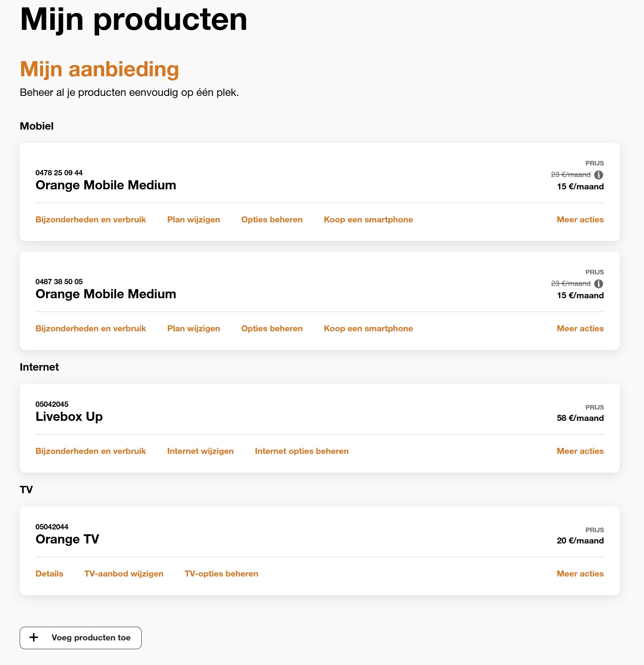Screen dimensions: 644x665
Task: Click 15 €/maand price for 0487 38 50 05
Action: (580, 295)
